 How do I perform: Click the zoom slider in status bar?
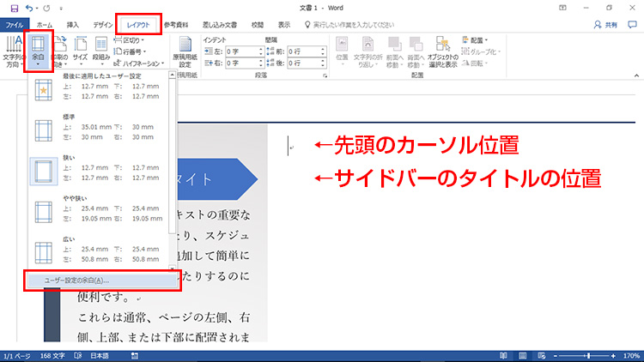[x=587, y=355]
